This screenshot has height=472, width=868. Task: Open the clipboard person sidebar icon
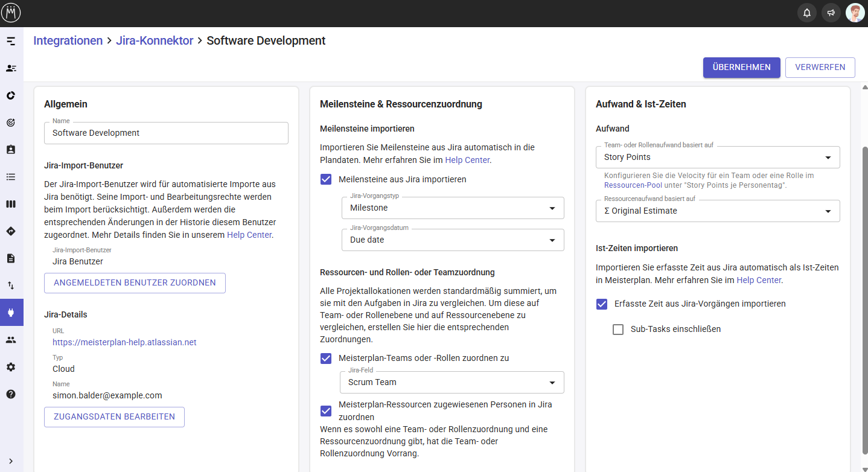pyautogui.click(x=11, y=150)
